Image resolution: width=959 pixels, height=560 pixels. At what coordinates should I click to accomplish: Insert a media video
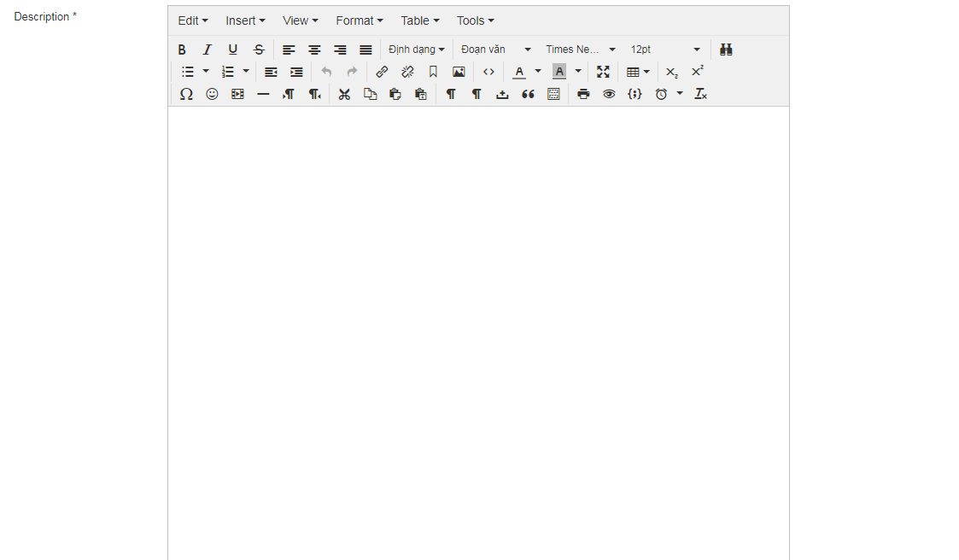tap(237, 94)
